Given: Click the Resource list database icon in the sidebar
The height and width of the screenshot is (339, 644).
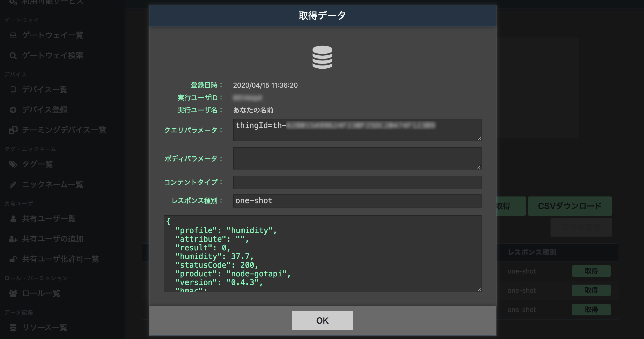Looking at the screenshot, I should coord(13,327).
